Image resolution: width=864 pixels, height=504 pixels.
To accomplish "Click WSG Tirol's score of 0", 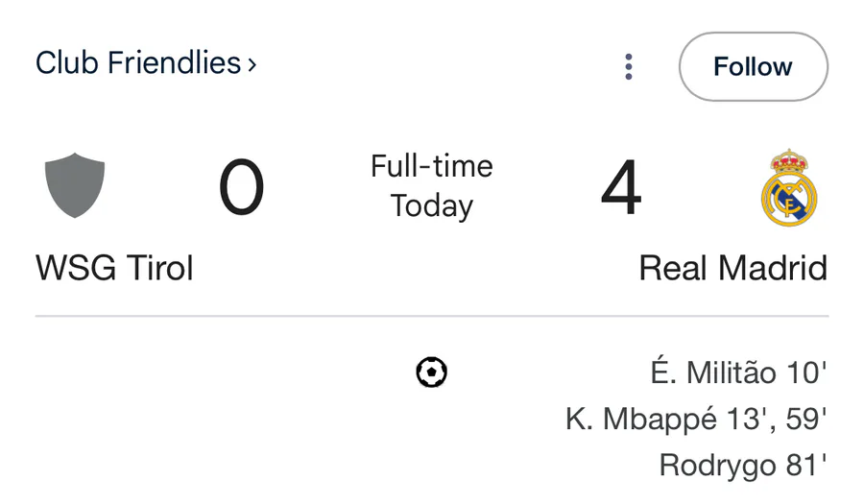I will pos(241,188).
